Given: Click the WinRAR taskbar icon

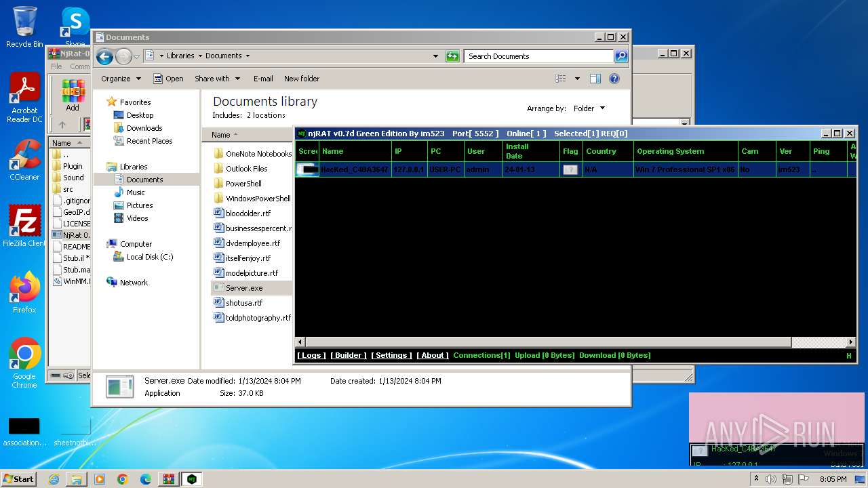Looking at the screenshot, I should pyautogui.click(x=170, y=479).
